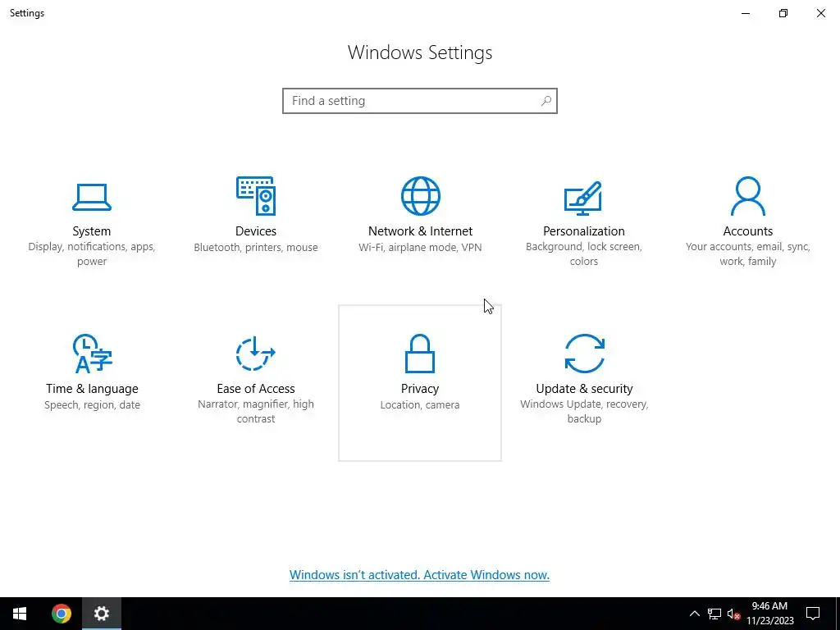Open Personalization paintbrush icon
The image size is (840, 630).
[583, 198]
